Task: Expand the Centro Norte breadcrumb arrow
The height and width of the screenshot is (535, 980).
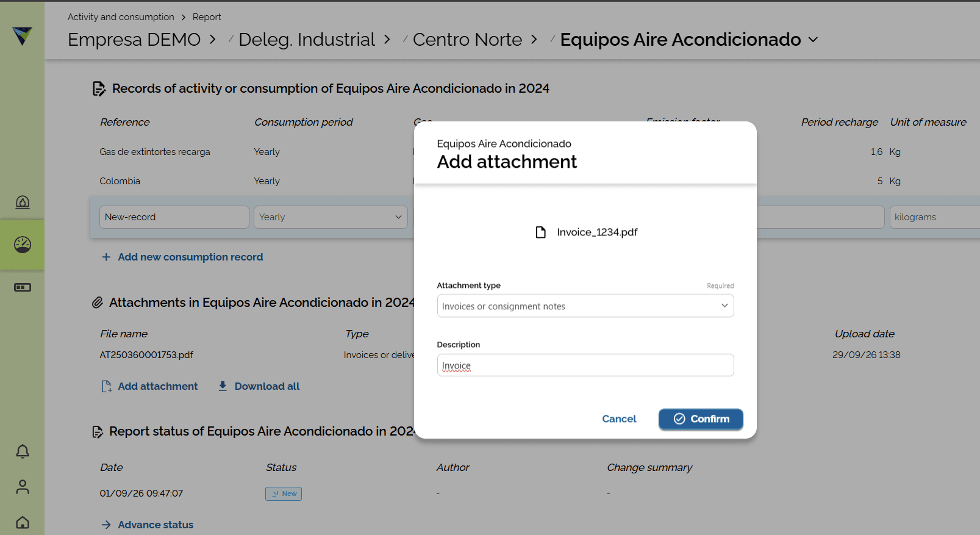Action: [534, 40]
